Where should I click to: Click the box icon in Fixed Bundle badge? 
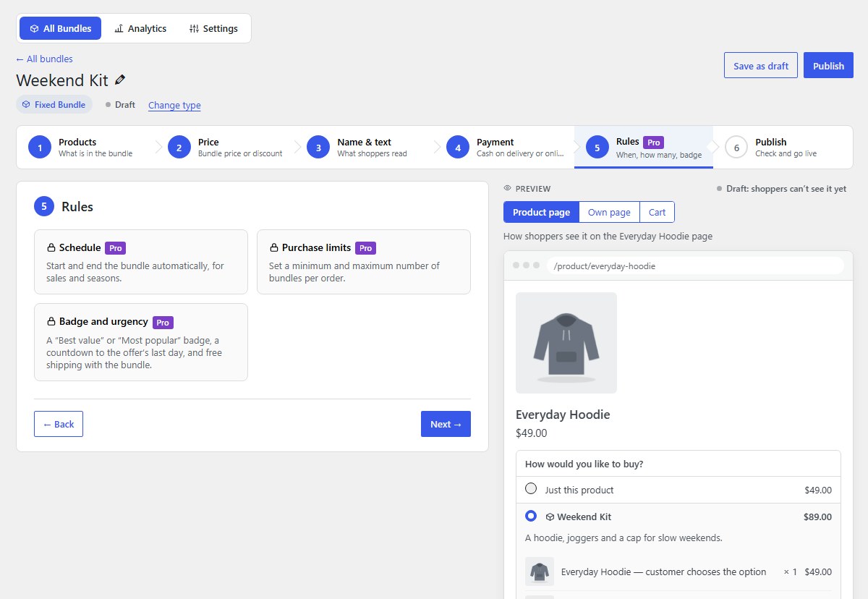[26, 105]
